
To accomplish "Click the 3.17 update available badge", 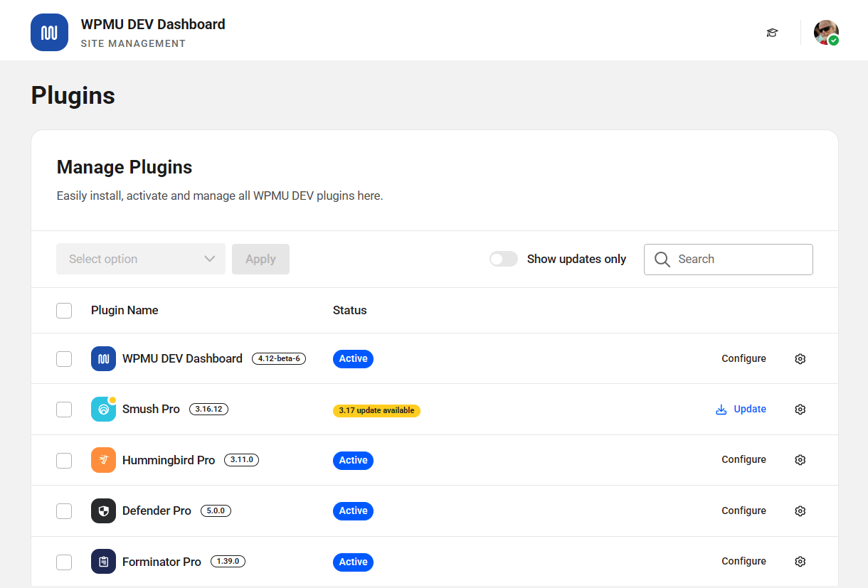I will pyautogui.click(x=376, y=410).
